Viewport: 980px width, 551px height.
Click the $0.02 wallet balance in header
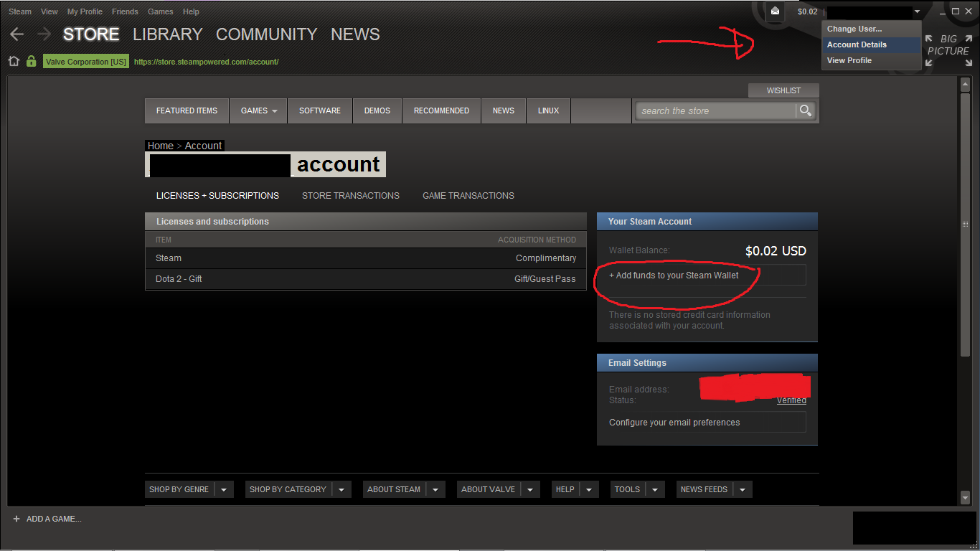click(x=807, y=11)
